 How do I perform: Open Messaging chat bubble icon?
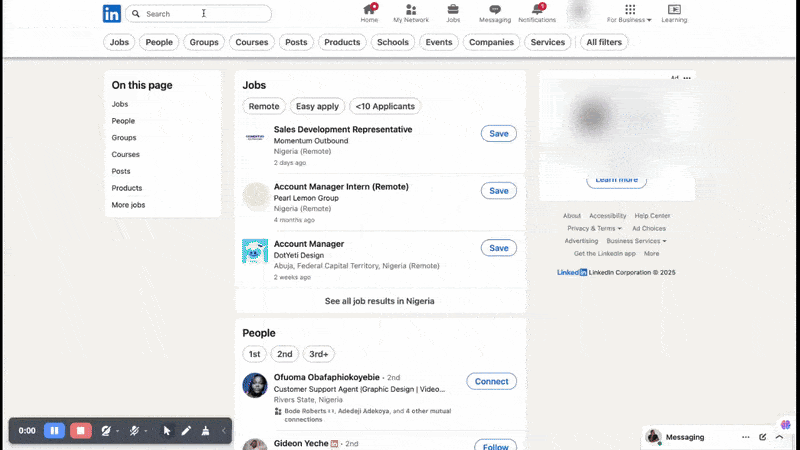pos(494,9)
